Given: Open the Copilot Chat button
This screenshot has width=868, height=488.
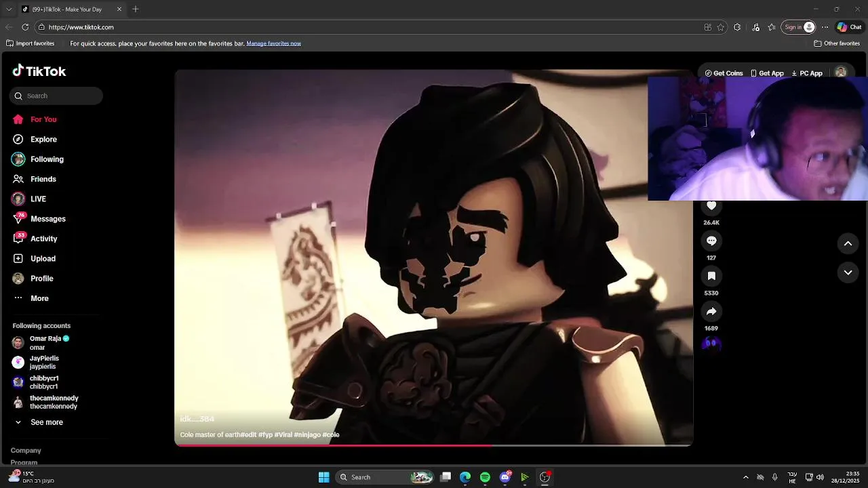Looking at the screenshot, I should tap(849, 27).
